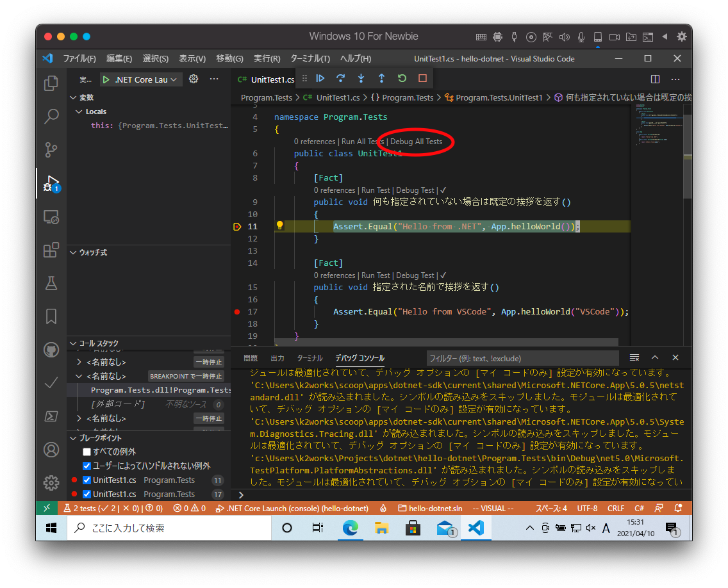Switch to the ターミナル panel tab

point(310,358)
